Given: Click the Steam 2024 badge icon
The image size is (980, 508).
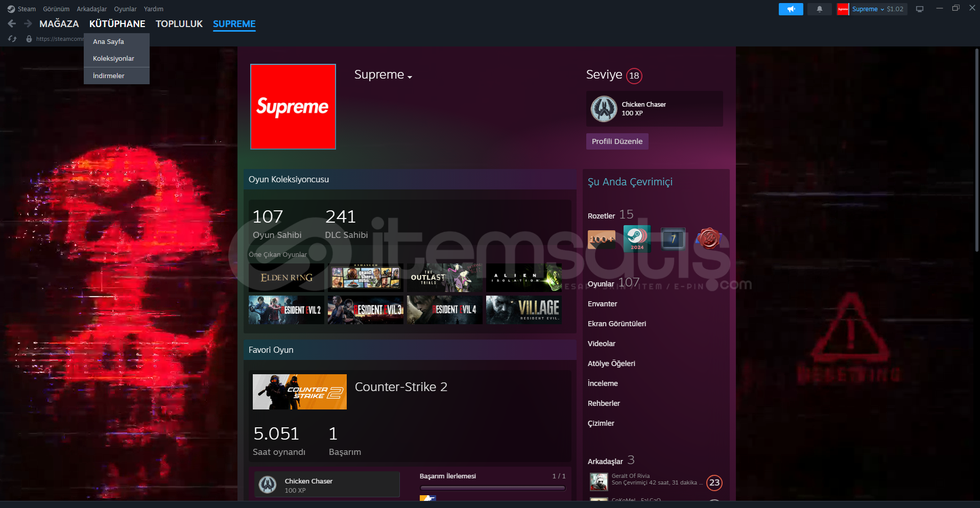Looking at the screenshot, I should pos(637,239).
